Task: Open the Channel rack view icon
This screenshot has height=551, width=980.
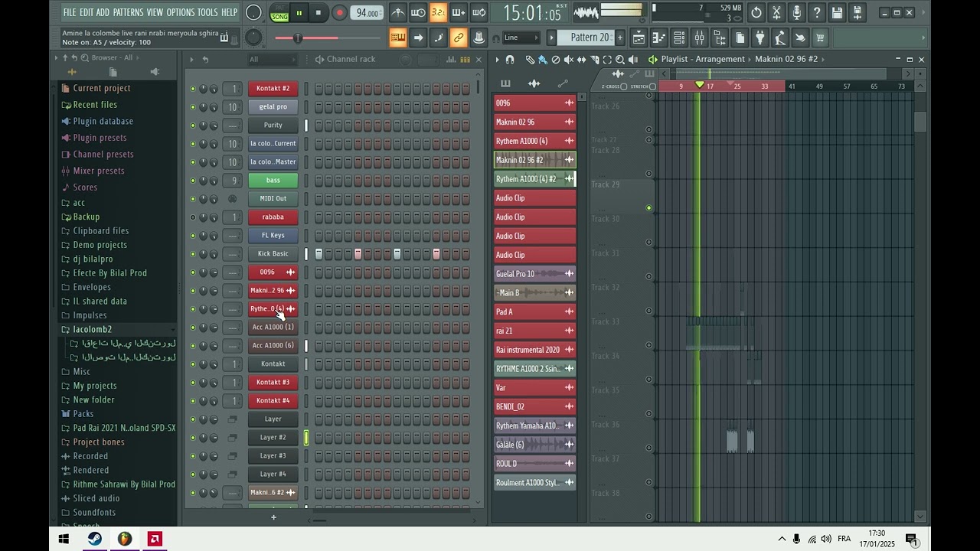Action: coord(679,37)
